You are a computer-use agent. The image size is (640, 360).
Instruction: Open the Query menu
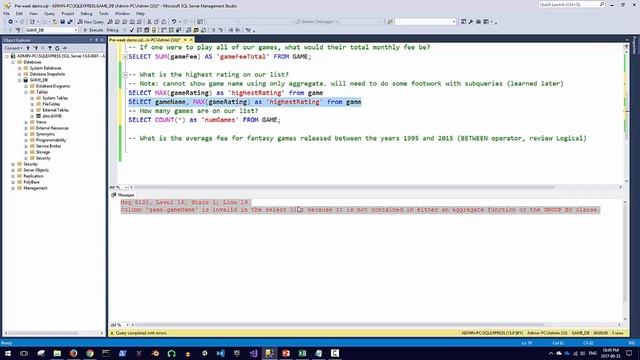coord(49,13)
